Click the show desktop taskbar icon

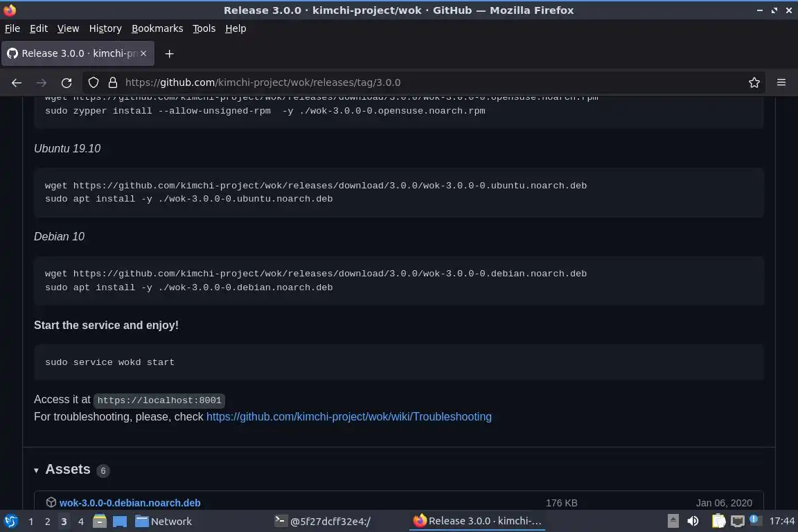coord(120,522)
